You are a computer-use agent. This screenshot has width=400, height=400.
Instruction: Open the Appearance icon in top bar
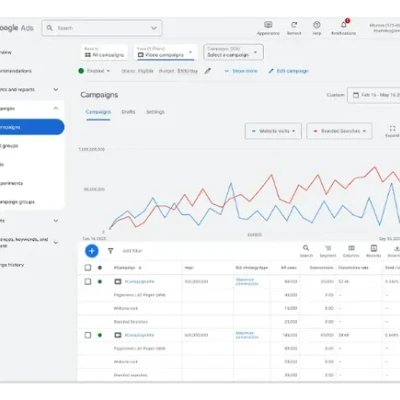point(268,25)
